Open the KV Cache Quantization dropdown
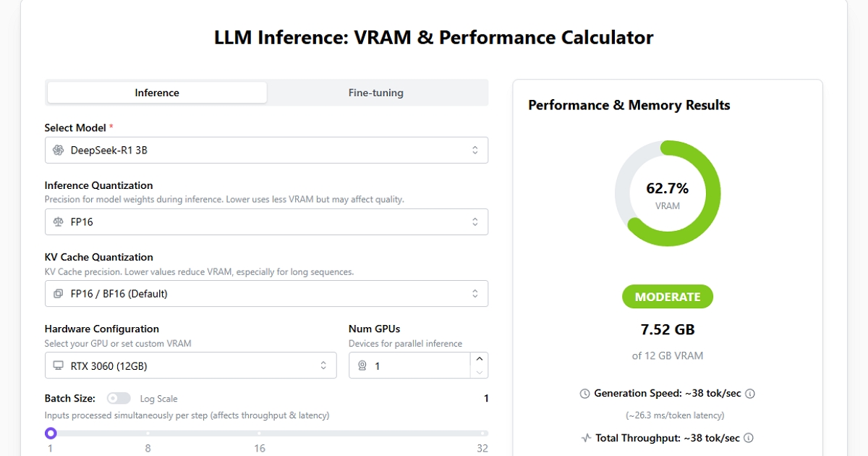 point(266,293)
